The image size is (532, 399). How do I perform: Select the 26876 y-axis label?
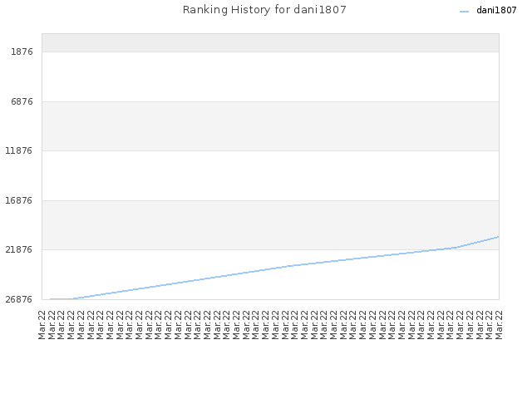point(18,299)
